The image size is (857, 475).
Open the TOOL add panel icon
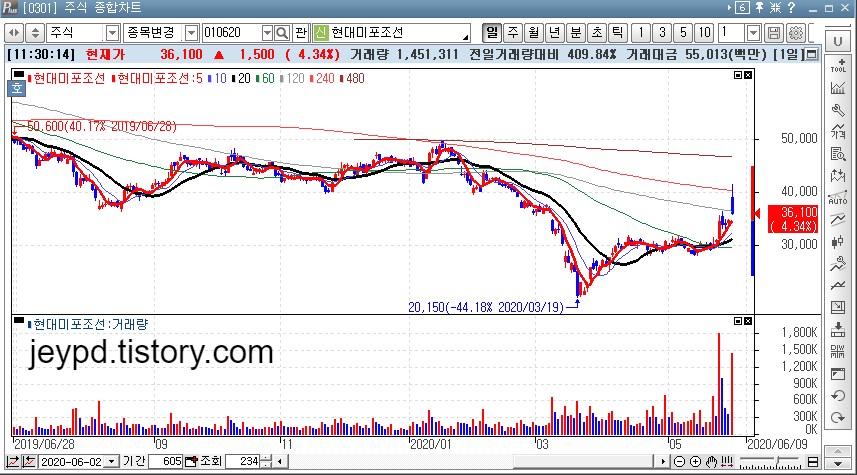(x=838, y=65)
